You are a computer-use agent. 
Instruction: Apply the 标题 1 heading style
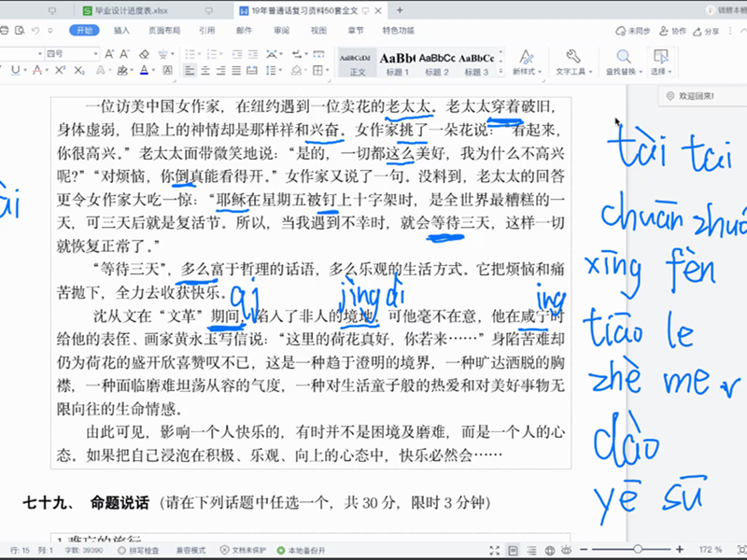click(398, 63)
